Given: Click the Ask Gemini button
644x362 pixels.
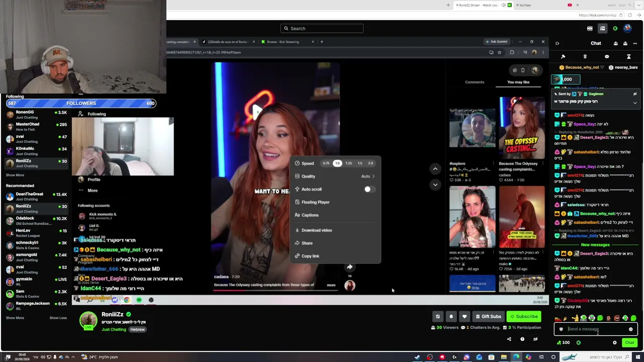Looking at the screenshot, I should click(x=497, y=42).
